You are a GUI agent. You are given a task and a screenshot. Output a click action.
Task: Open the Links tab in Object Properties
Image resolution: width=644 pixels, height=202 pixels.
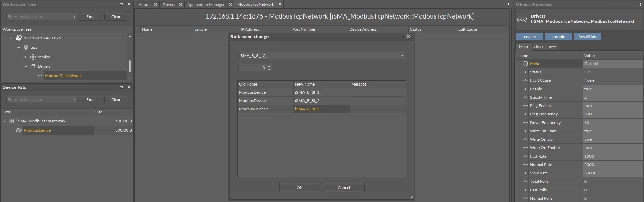point(538,47)
